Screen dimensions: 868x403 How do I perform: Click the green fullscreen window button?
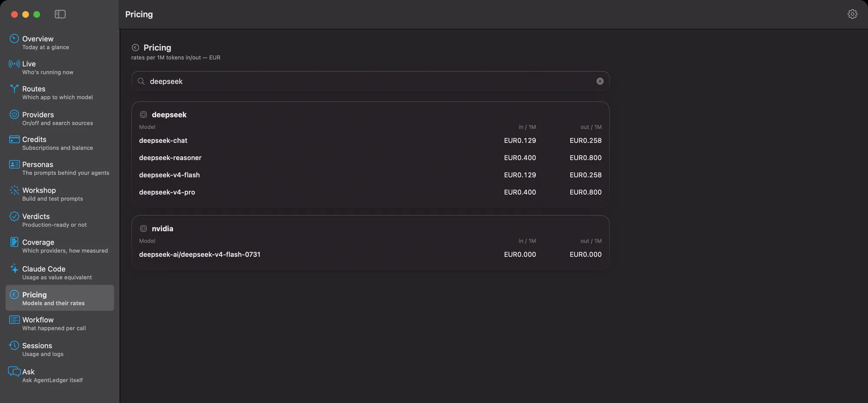click(x=37, y=14)
